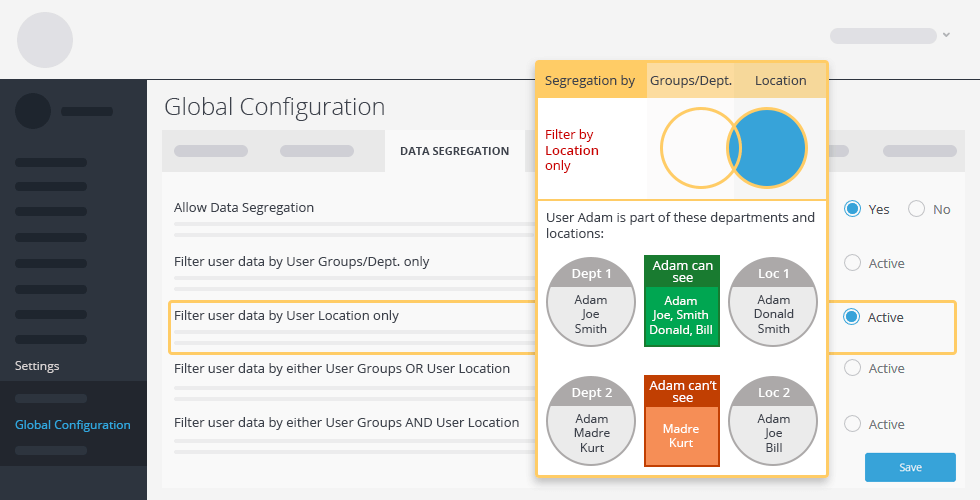Click the Save button

910,467
